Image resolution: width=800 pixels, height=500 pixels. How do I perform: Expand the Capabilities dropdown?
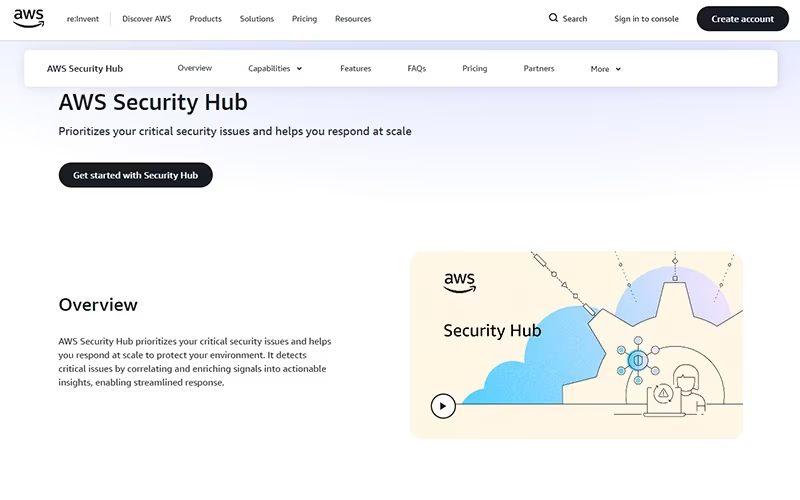(275, 68)
